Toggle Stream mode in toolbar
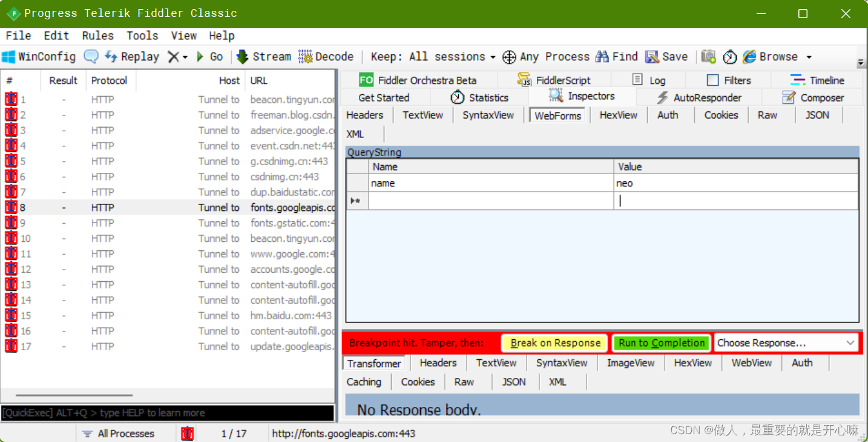 264,57
